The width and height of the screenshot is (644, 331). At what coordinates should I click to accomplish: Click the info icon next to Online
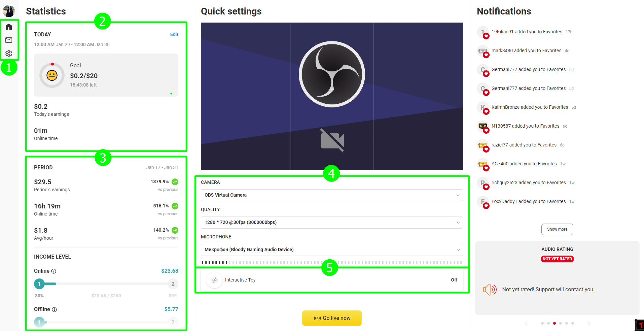tap(54, 271)
